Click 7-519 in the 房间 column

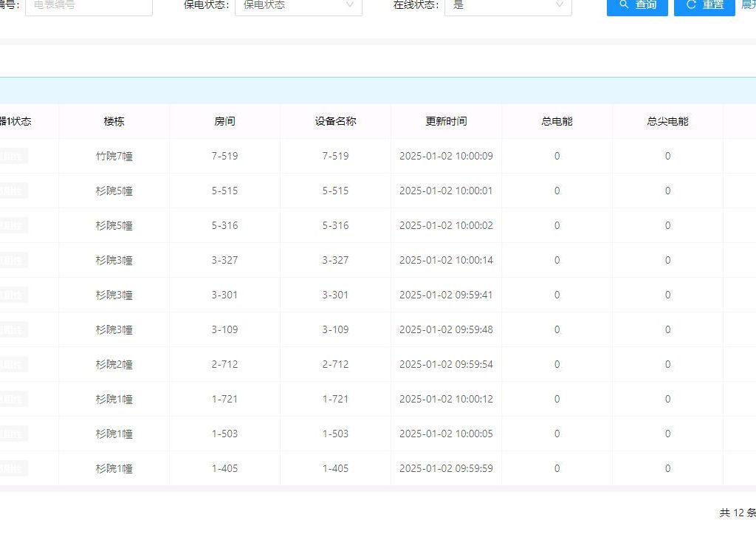click(224, 157)
